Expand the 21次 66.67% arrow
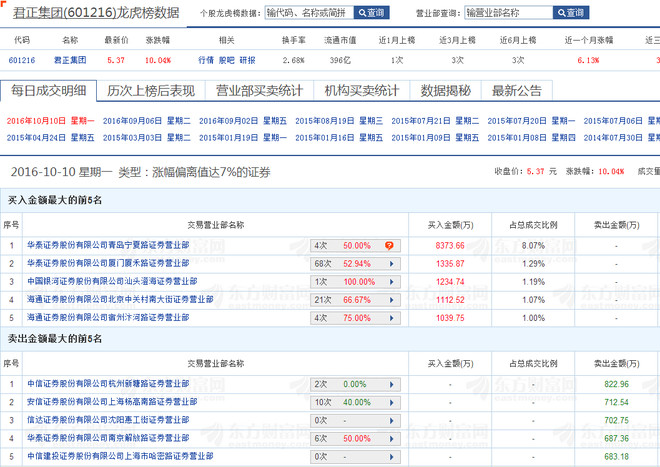This screenshot has width=660, height=467. pos(391,300)
